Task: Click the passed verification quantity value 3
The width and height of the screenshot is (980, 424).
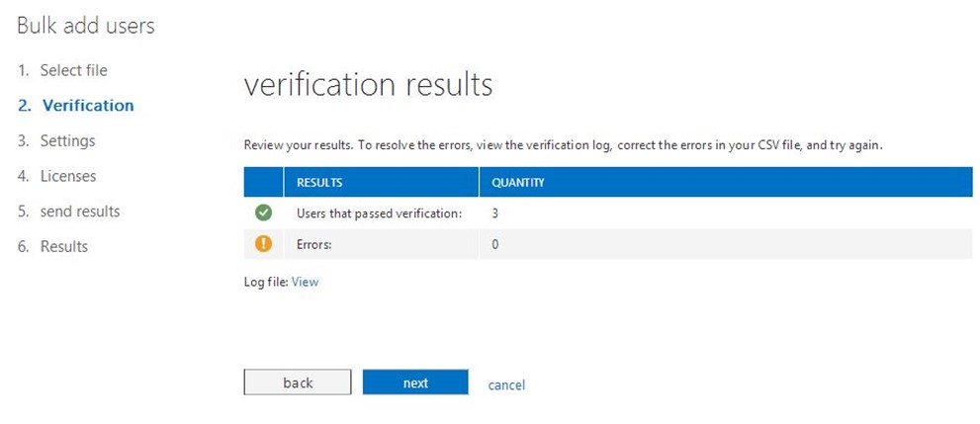Action: 495,213
